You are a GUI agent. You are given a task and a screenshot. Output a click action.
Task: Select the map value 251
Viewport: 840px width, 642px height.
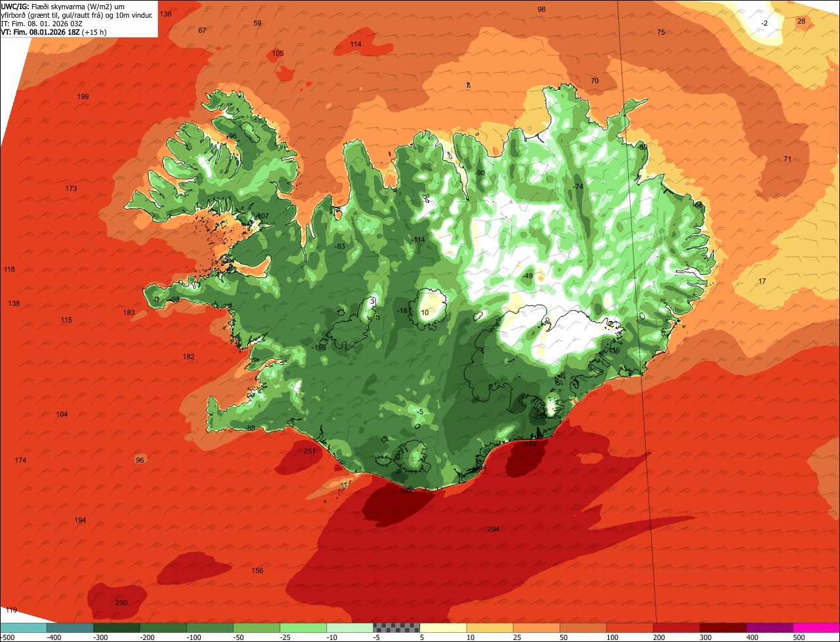pyautogui.click(x=310, y=451)
